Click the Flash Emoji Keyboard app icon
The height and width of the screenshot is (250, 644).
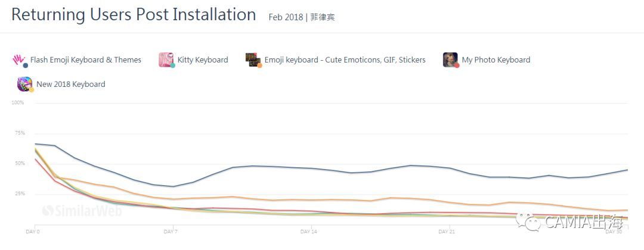point(20,60)
